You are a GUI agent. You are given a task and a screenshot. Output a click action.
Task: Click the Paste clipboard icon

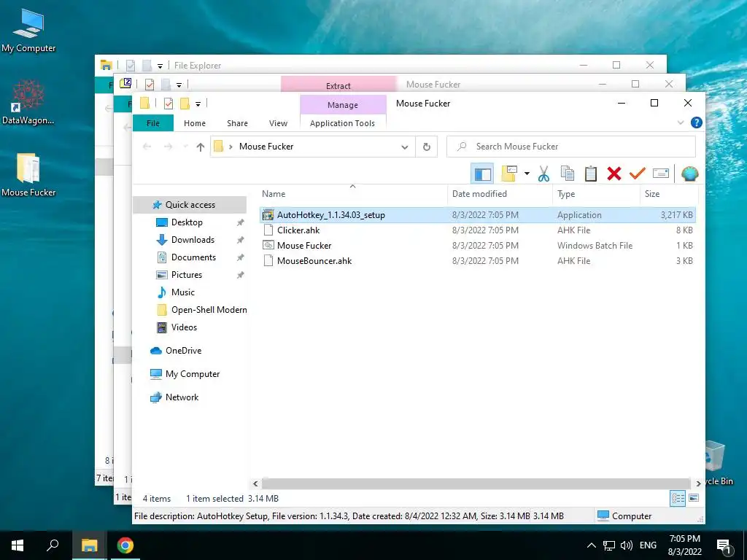(x=591, y=174)
